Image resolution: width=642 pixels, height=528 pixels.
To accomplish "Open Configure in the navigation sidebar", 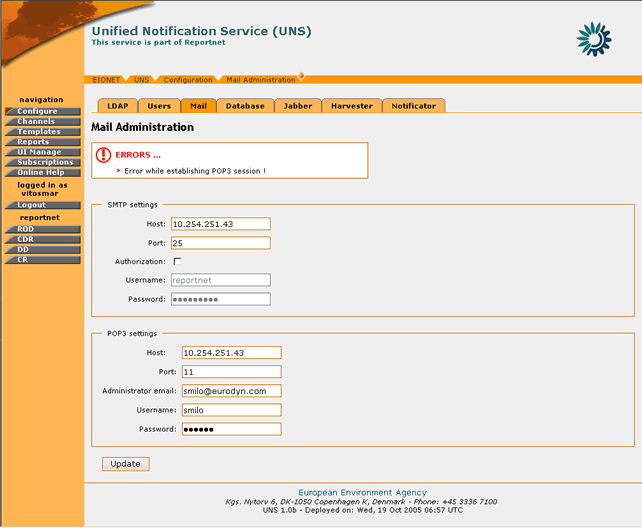I will [x=43, y=111].
